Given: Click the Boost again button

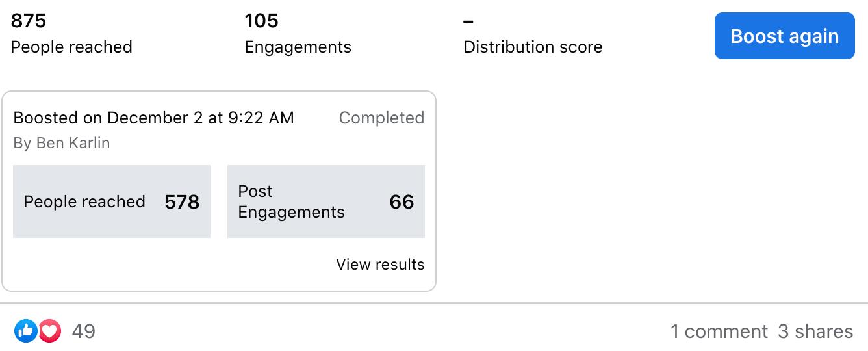Looking at the screenshot, I should pos(785,36).
